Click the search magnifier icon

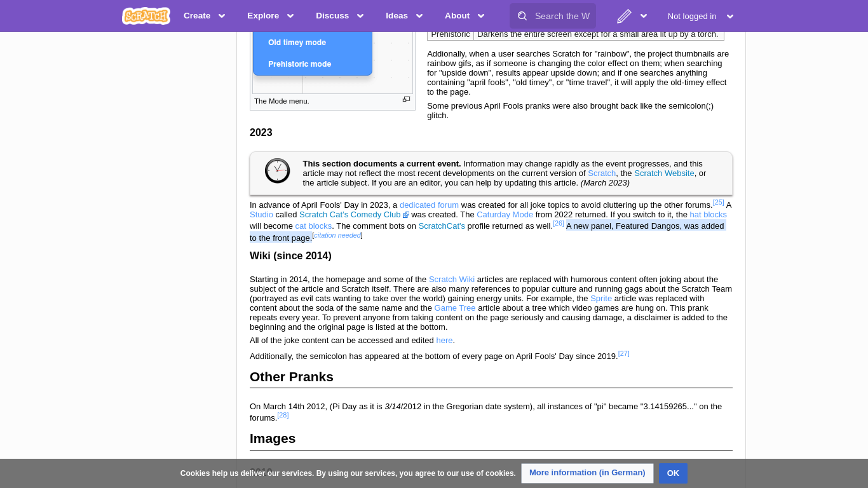click(x=522, y=15)
